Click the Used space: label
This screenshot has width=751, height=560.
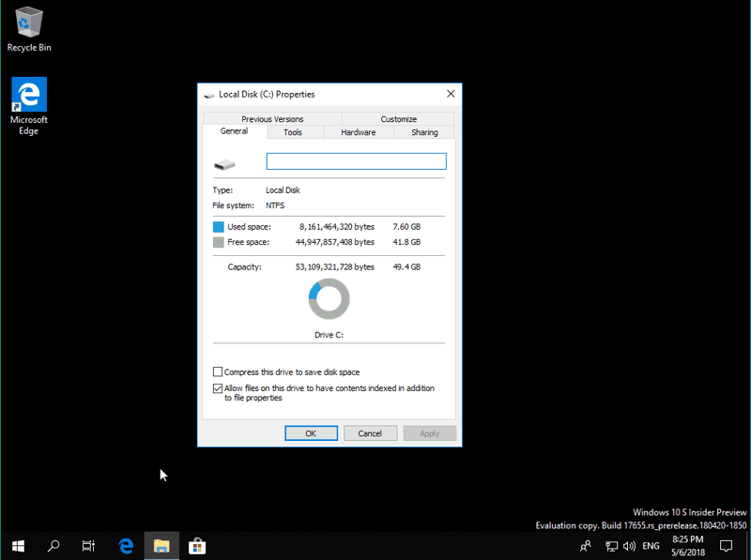[x=249, y=227]
